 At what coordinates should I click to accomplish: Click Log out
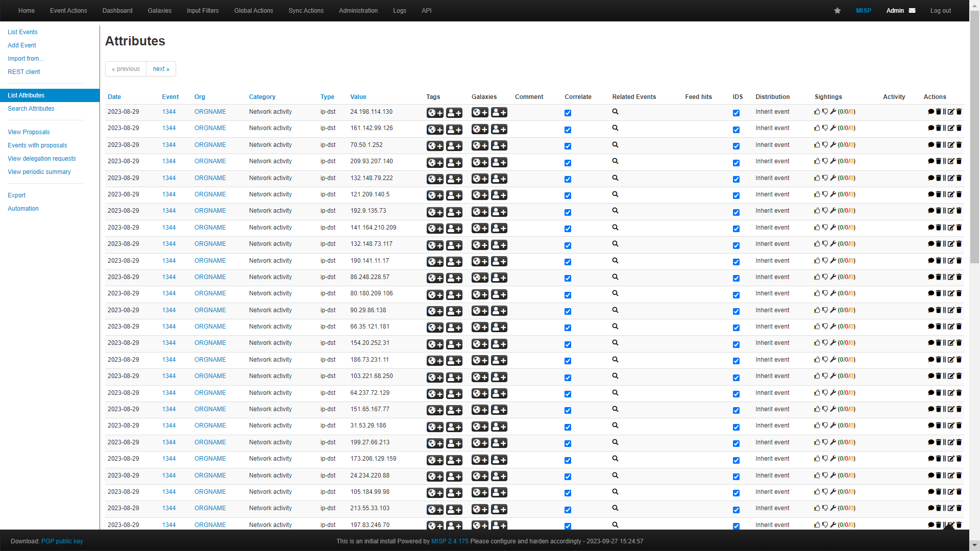tap(940, 11)
